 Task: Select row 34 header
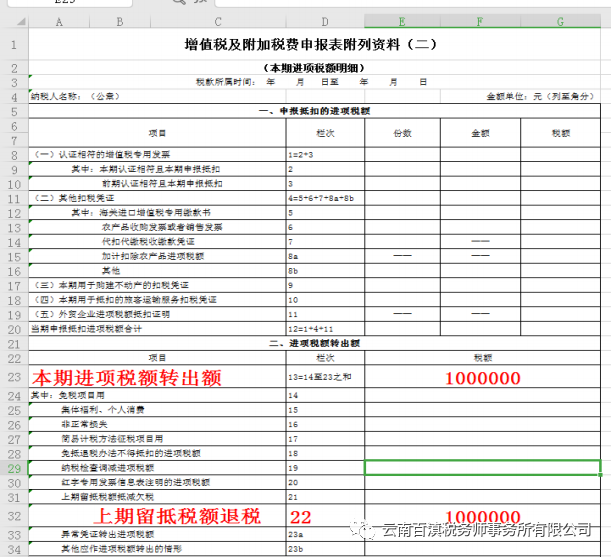[x=14, y=550]
